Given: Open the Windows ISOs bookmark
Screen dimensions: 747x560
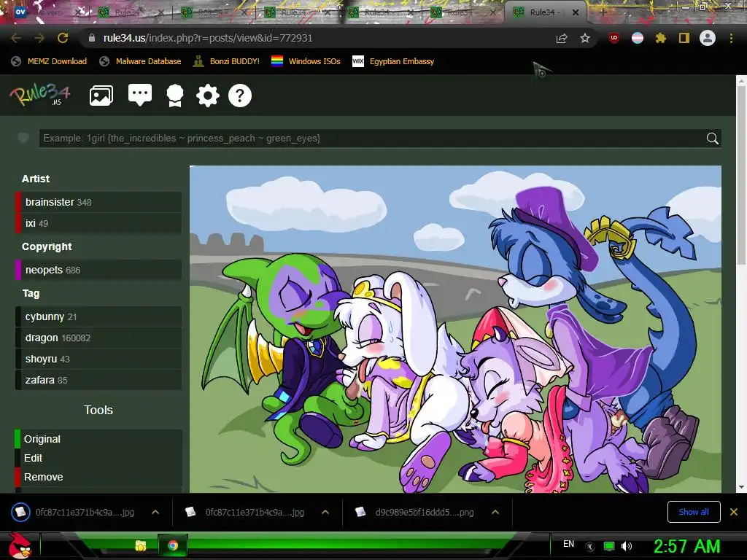Looking at the screenshot, I should click(x=306, y=61).
